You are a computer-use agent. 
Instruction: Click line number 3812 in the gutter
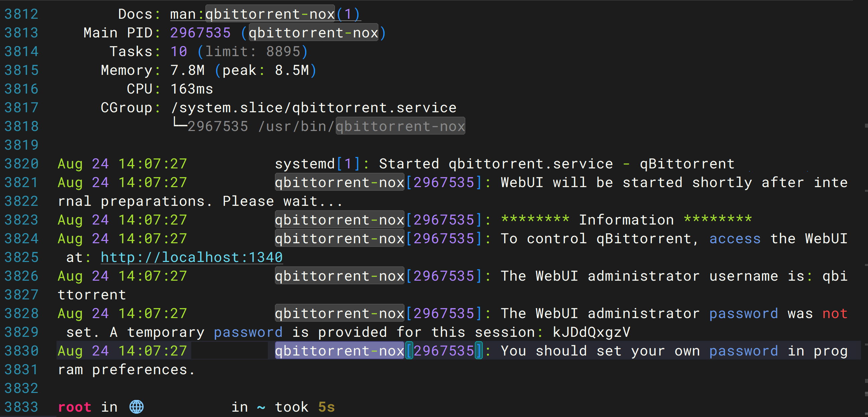21,14
